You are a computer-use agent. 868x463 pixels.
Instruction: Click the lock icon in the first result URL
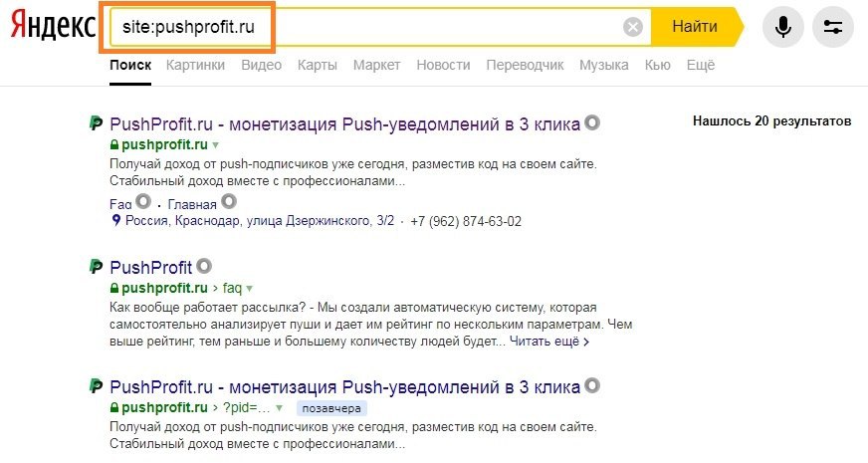[x=114, y=144]
